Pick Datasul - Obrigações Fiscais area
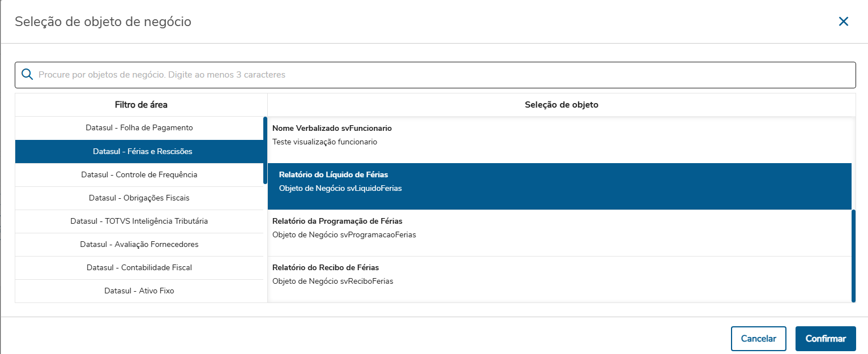Screen dimensions: 868x354 click(x=139, y=198)
